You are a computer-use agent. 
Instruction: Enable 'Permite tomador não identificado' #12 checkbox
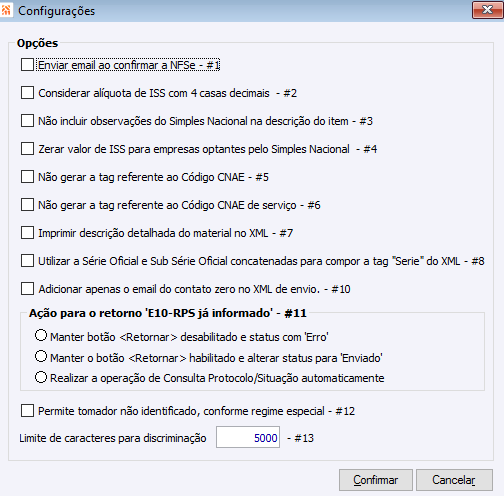point(27,411)
